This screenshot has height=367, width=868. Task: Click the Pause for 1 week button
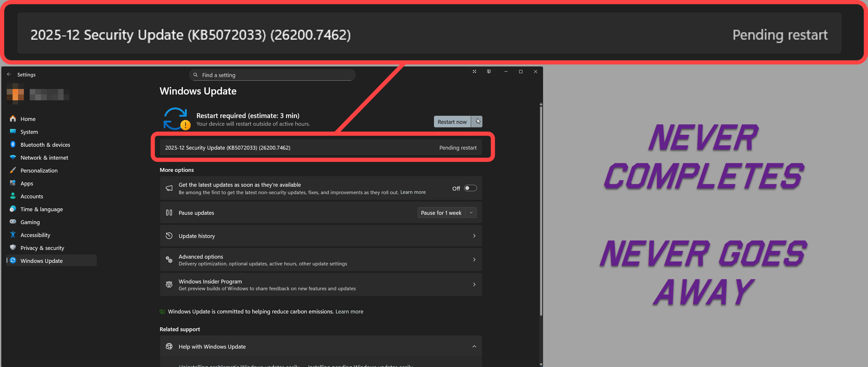pyautogui.click(x=441, y=213)
